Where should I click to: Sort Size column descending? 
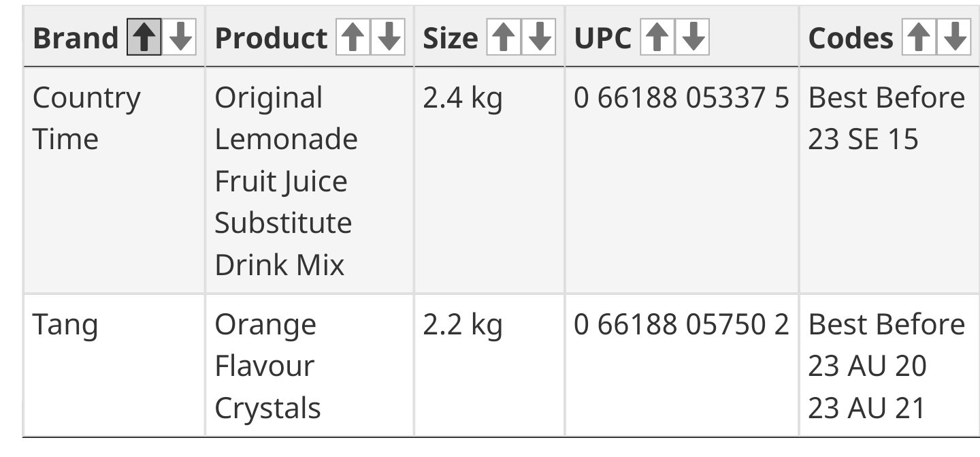[540, 38]
